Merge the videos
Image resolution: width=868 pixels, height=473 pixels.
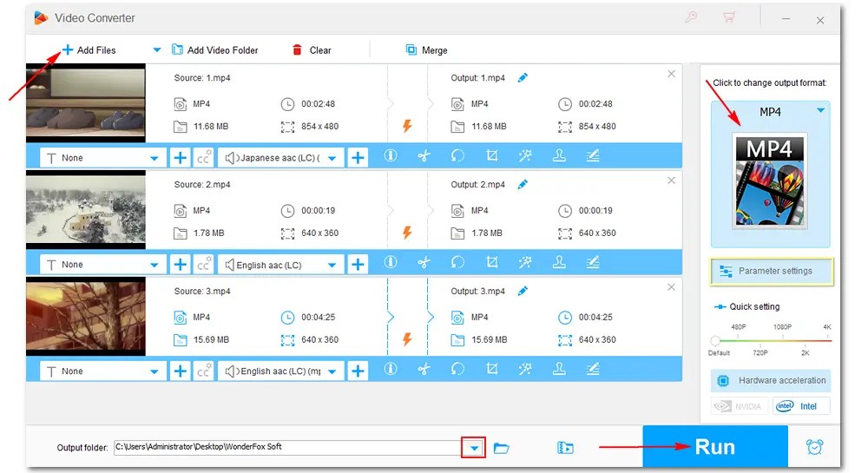click(x=426, y=50)
